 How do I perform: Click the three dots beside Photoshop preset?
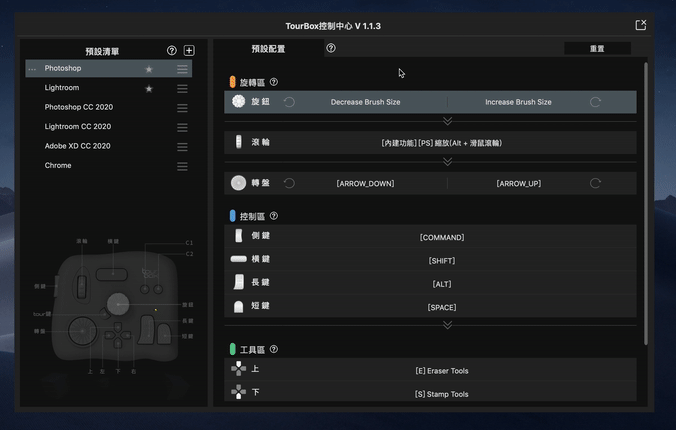tap(32, 69)
